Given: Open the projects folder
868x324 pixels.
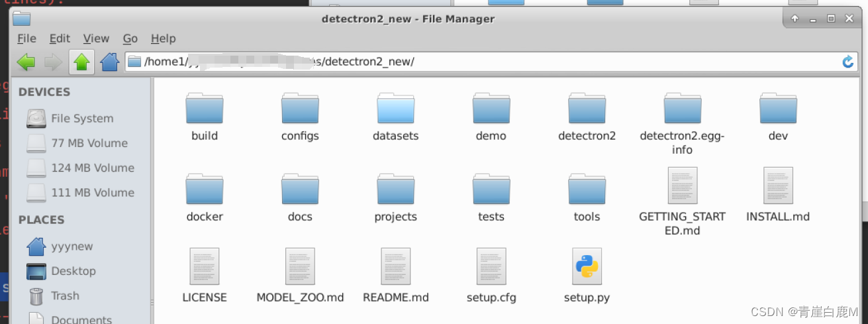Looking at the screenshot, I should click(396, 189).
